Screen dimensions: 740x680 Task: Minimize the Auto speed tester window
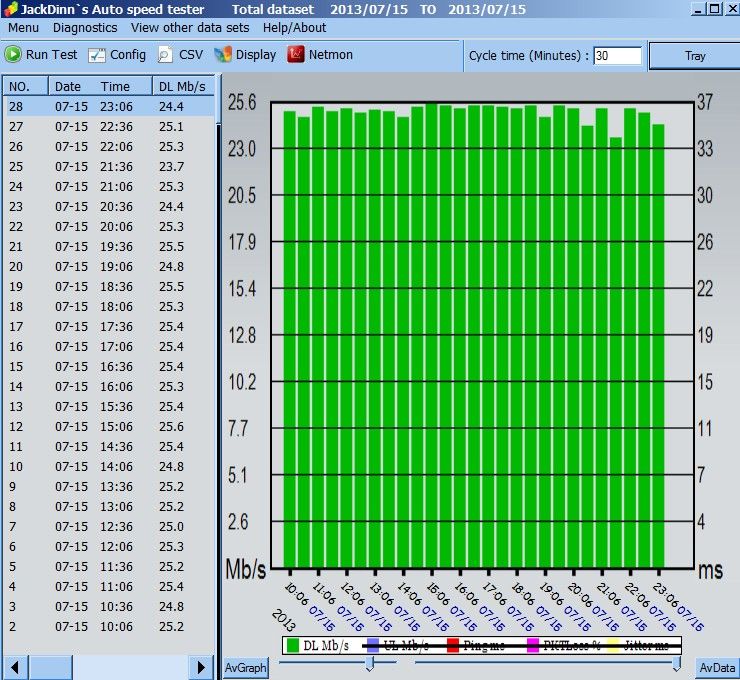click(x=699, y=9)
